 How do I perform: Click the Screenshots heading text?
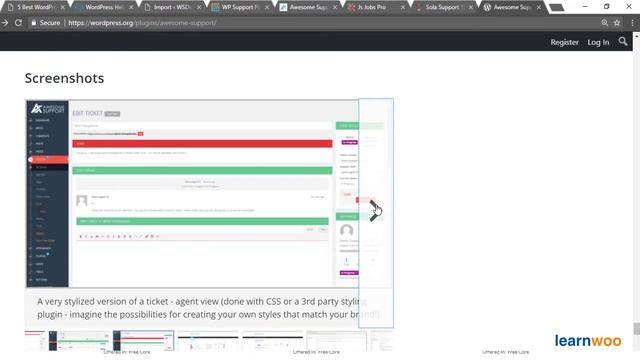click(64, 78)
